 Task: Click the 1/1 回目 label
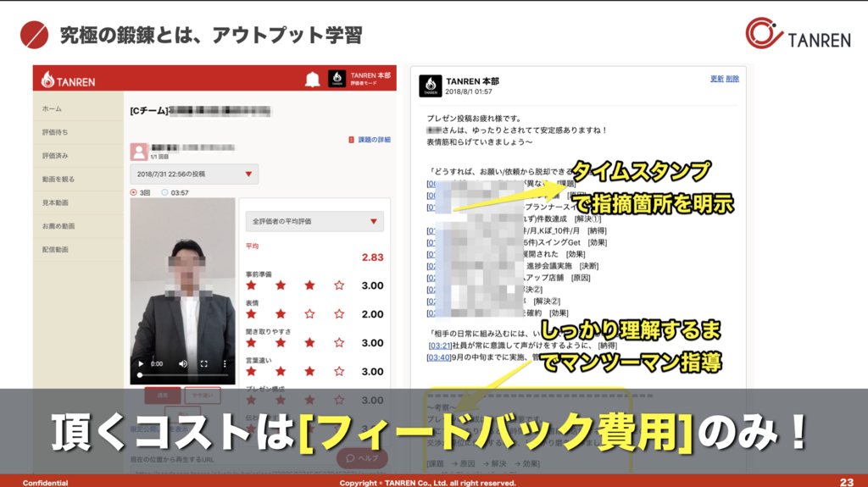(159, 158)
